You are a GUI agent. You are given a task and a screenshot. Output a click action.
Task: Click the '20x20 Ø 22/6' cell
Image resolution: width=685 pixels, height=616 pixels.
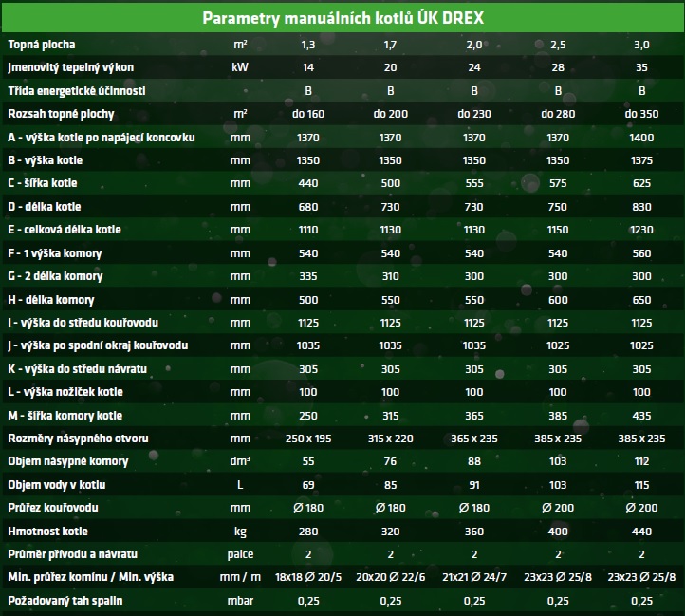[x=390, y=577]
